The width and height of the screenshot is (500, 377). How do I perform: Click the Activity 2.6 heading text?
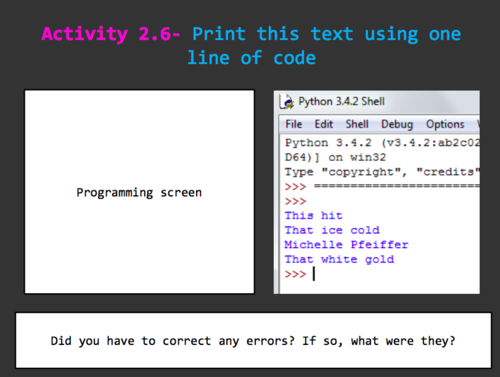pos(111,34)
